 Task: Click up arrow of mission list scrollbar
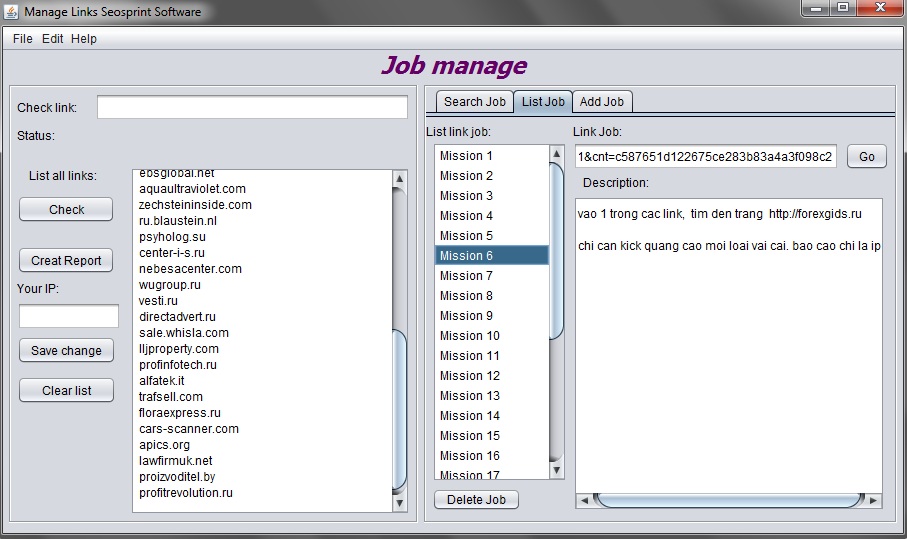tap(556, 154)
